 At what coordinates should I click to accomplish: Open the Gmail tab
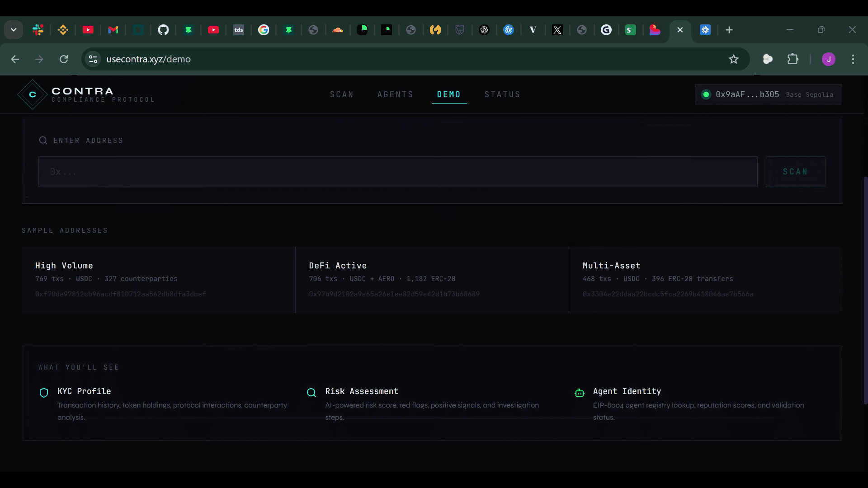[x=113, y=30]
